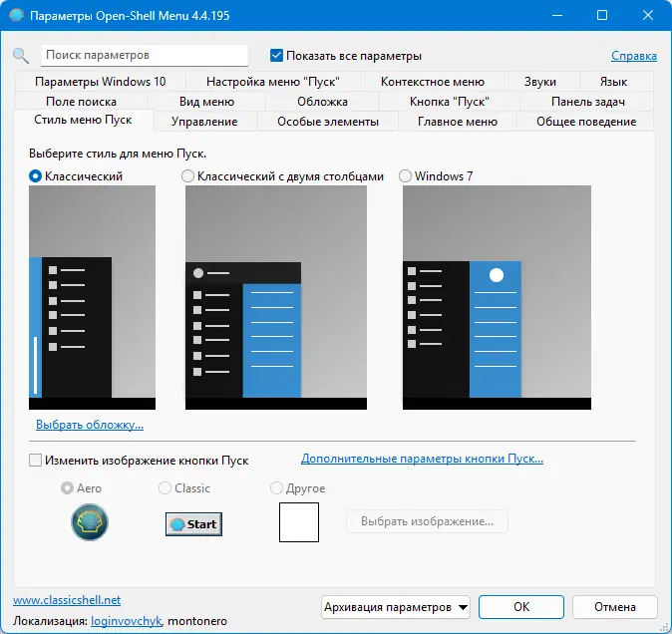Open the "Кнопка Пуск" tab
The image size is (672, 634).
click(x=449, y=102)
